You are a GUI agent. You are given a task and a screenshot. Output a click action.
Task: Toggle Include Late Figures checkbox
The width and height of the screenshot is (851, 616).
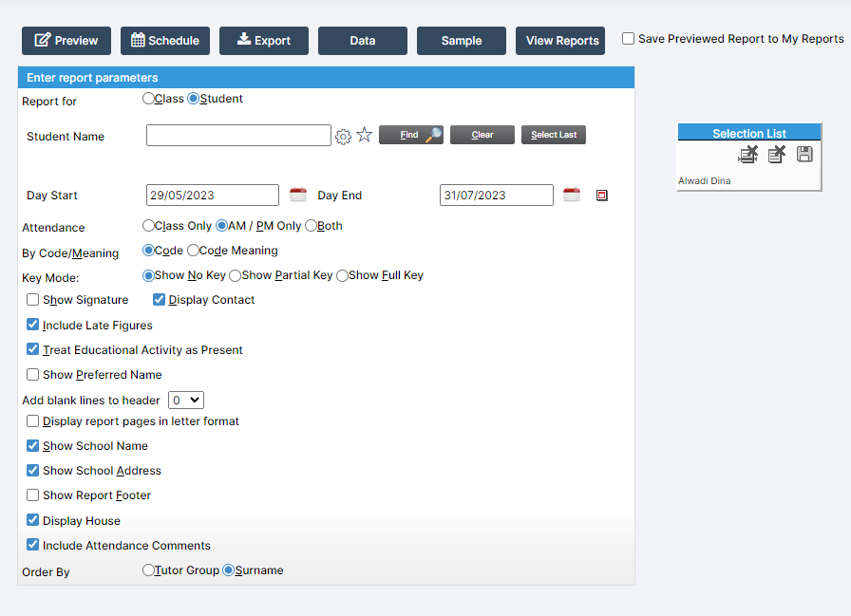pyautogui.click(x=32, y=325)
